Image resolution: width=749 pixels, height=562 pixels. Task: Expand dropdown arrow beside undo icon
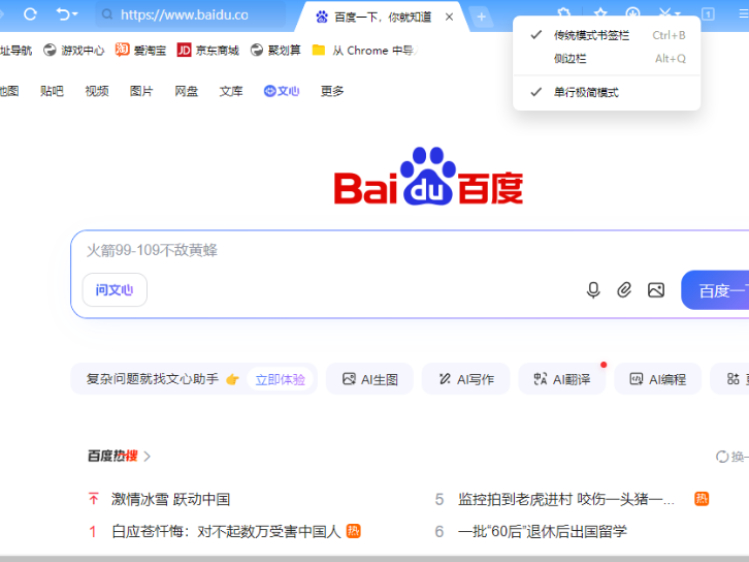[x=77, y=15]
